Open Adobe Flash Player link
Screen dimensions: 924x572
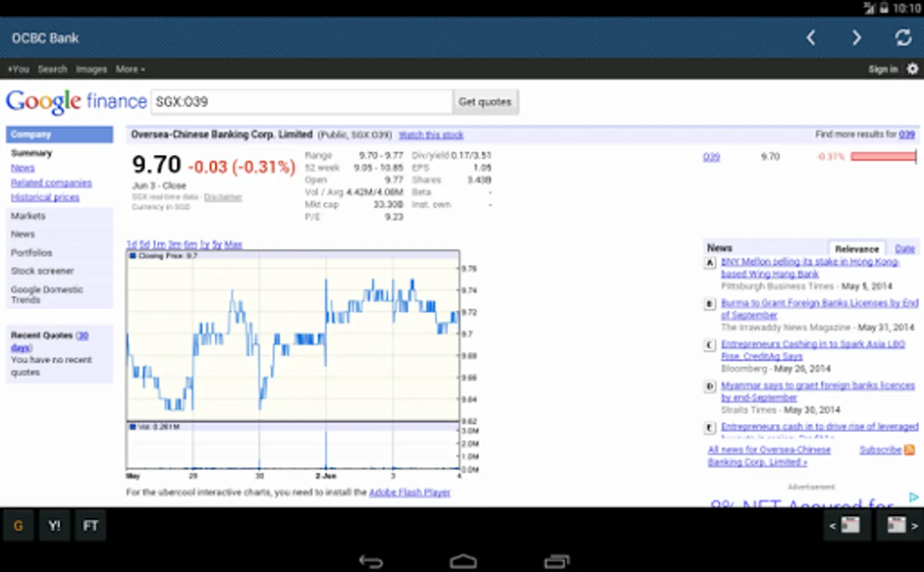(410, 492)
